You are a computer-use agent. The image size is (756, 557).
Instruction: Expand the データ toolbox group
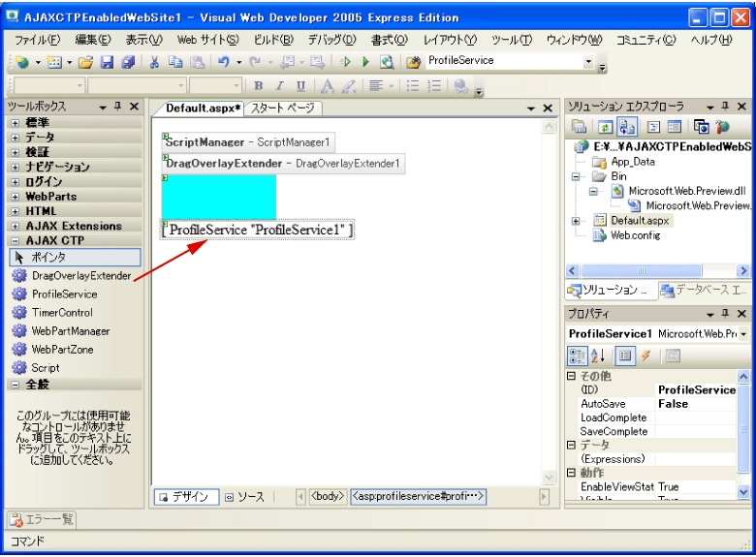point(15,138)
